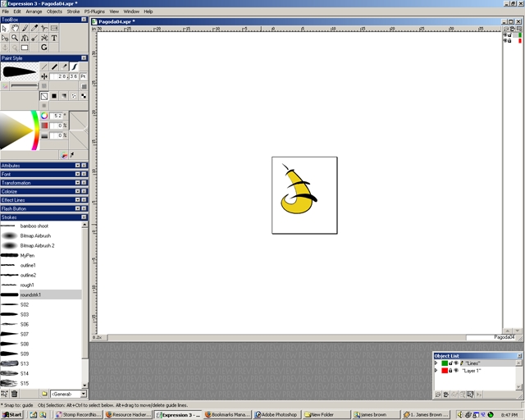Click the stroke width input field
The image size is (525, 420).
point(64,76)
